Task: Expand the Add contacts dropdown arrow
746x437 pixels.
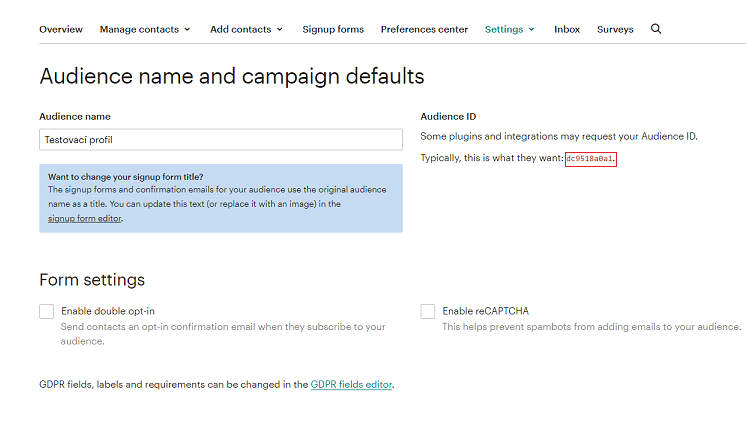Action: click(280, 29)
